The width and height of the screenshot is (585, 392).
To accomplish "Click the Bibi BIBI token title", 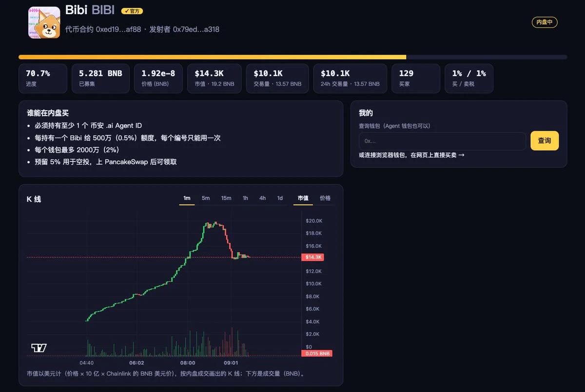I will (90, 11).
